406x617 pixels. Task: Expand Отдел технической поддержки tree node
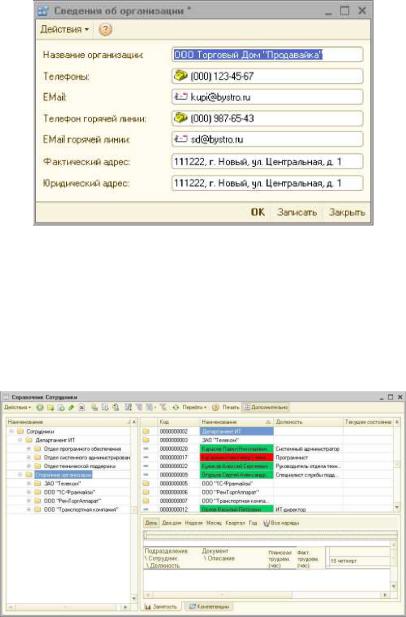(x=29, y=466)
